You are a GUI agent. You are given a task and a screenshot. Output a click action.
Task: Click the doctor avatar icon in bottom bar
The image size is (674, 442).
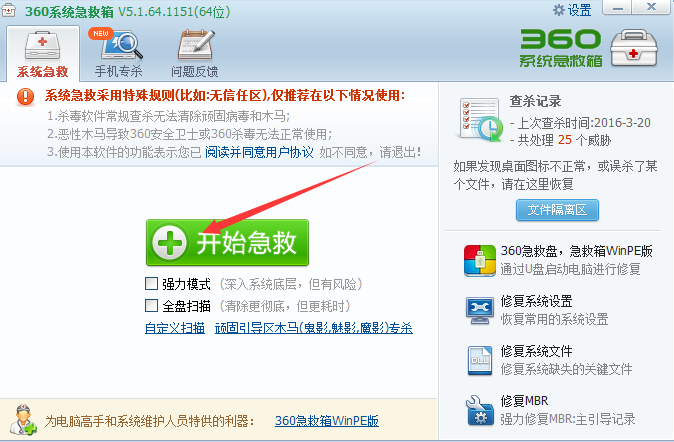[x=23, y=420]
